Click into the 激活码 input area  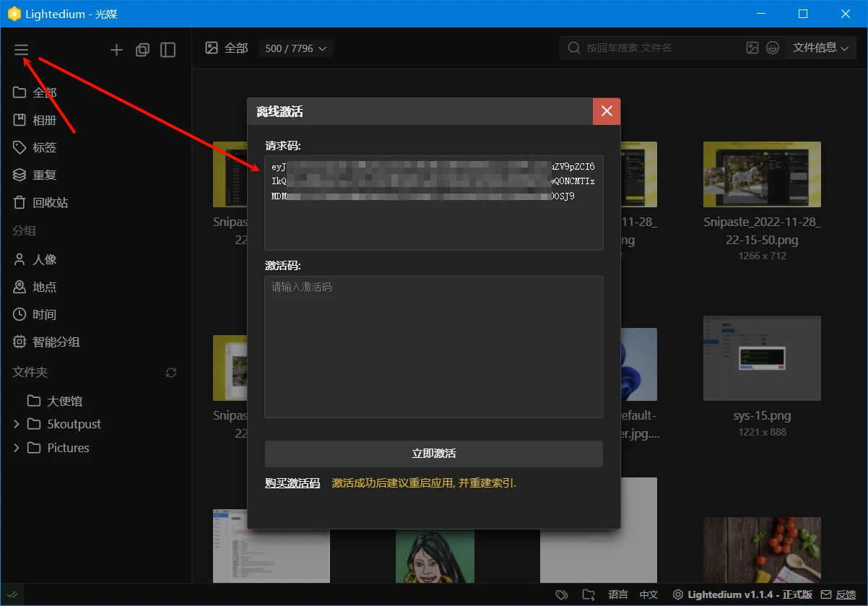[x=433, y=347]
